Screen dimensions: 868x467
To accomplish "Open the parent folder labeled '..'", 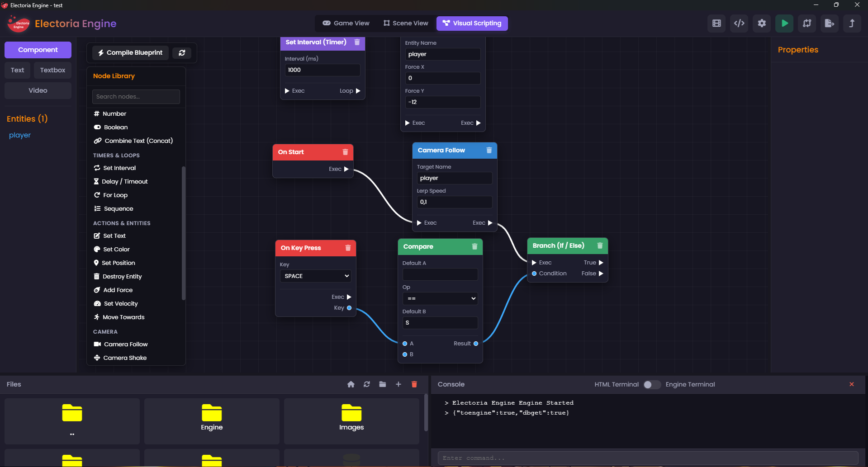I will [x=72, y=421].
